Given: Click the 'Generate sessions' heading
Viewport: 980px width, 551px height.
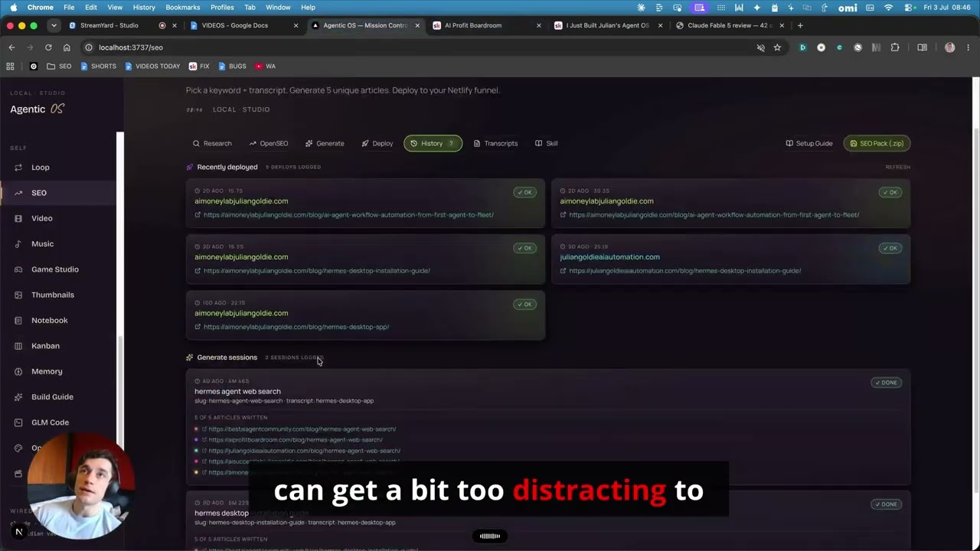Looking at the screenshot, I should (227, 357).
